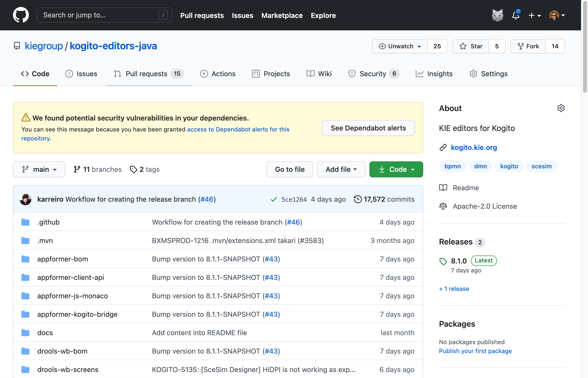Viewport: 588px width, 378px height.
Task: Click the GitHub Octocat logo
Action: (x=21, y=15)
